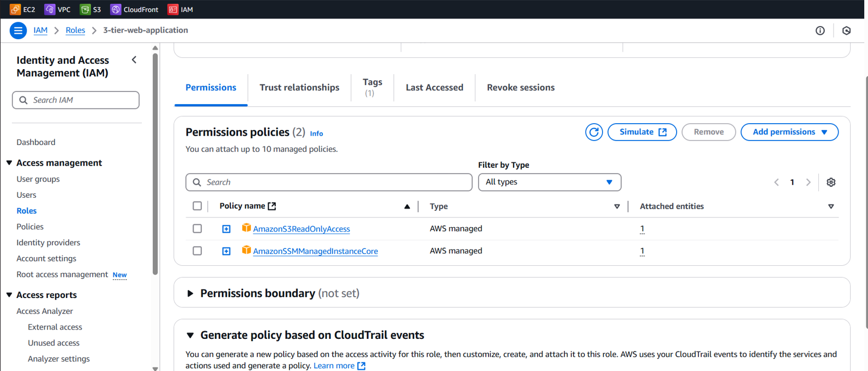Expand the AmazonSSMManagedInstanceCore policy details
Viewport: 868px width, 371px height.
[x=226, y=251]
